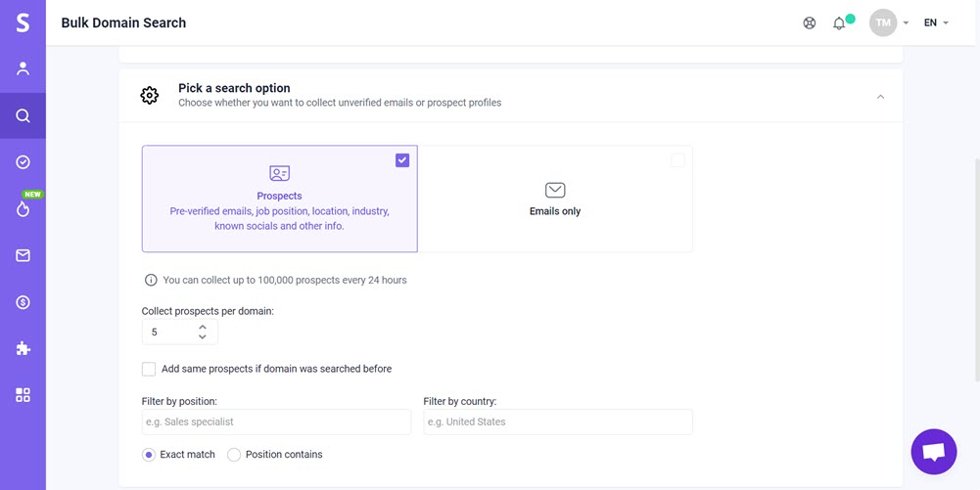980x490 pixels.
Task: Click the Filter by position input field
Action: pos(276,422)
